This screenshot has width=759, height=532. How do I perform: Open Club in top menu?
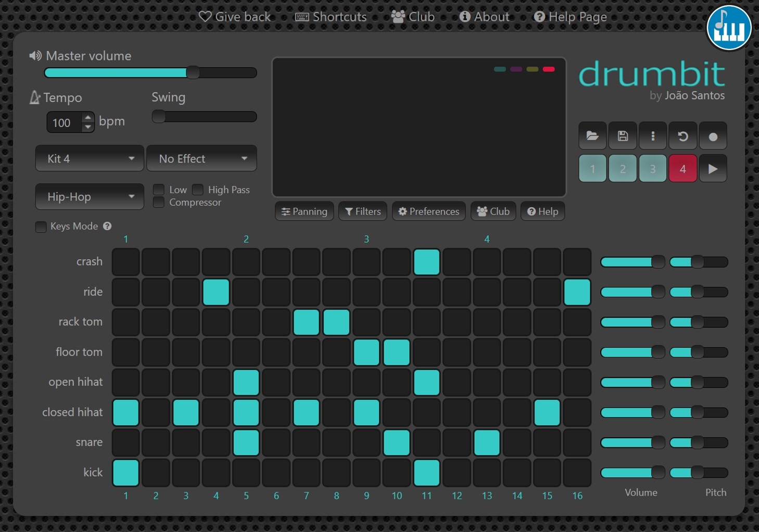click(413, 17)
